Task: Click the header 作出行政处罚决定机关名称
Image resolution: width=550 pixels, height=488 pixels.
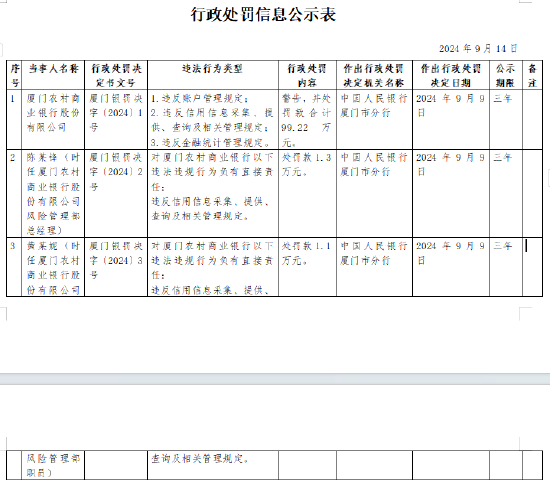Action: (374, 75)
